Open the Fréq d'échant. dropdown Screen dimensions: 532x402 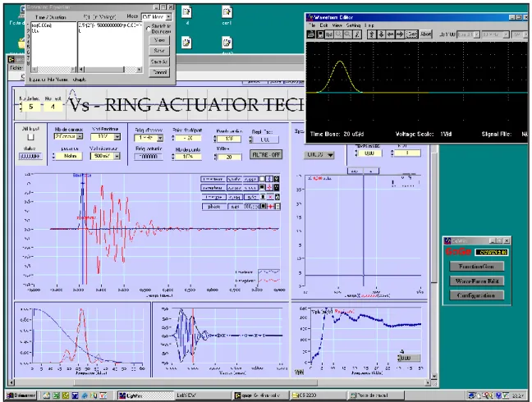(x=149, y=138)
